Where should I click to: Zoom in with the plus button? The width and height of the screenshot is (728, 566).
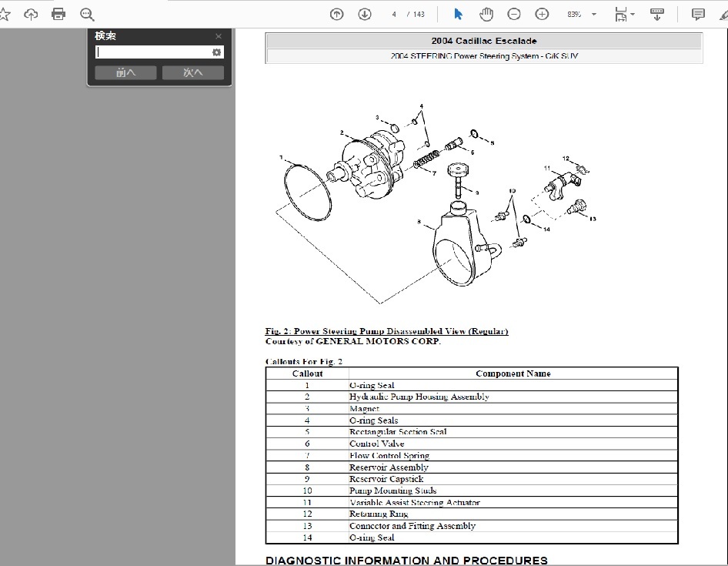pos(542,15)
